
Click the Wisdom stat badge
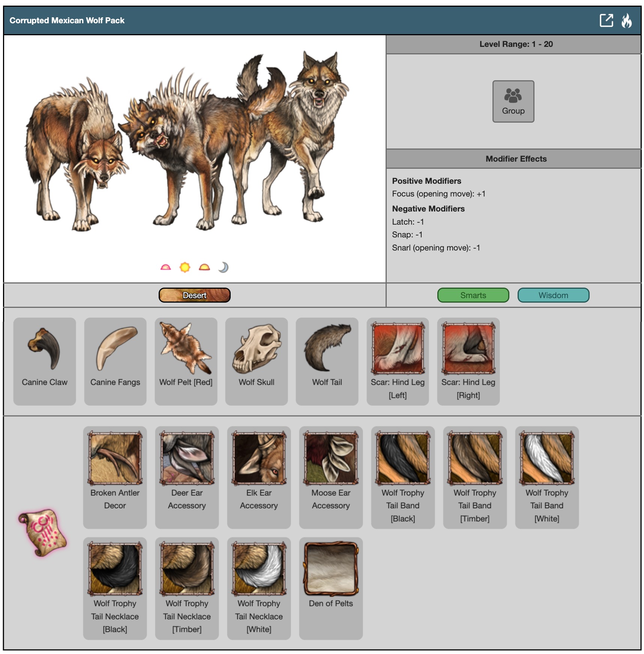click(553, 295)
